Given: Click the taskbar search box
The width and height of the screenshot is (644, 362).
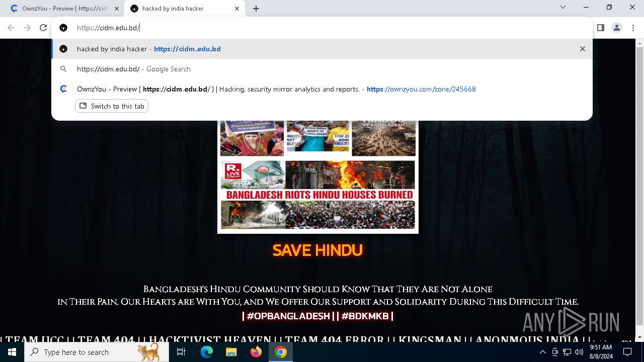Looking at the screenshot, I should coord(97,352).
